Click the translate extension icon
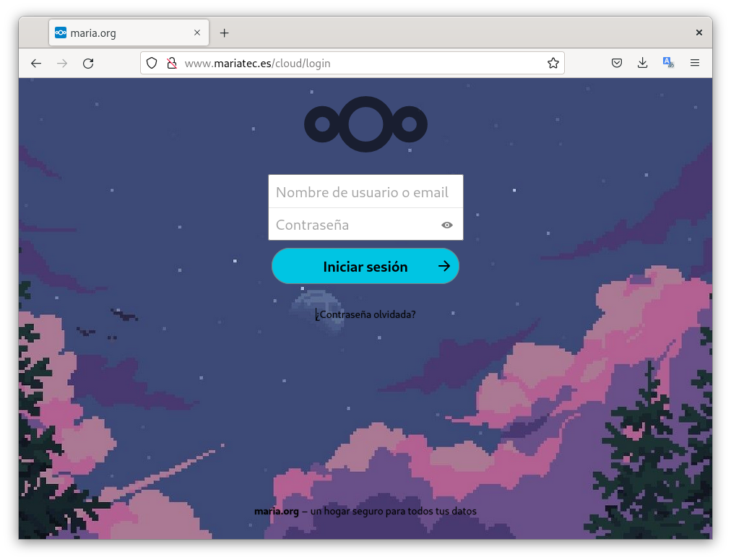The width and height of the screenshot is (731, 560). (668, 64)
